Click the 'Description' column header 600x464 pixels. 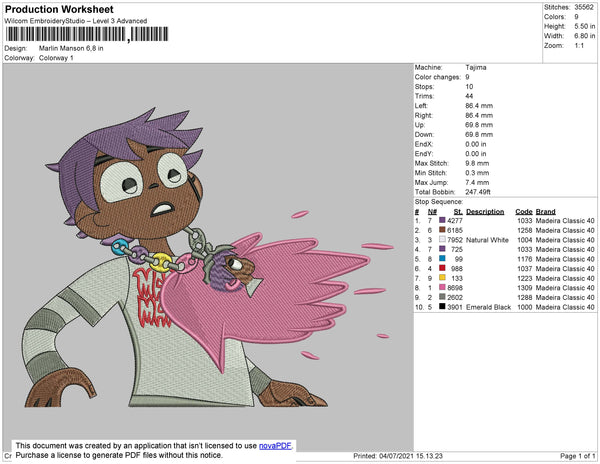click(485, 212)
